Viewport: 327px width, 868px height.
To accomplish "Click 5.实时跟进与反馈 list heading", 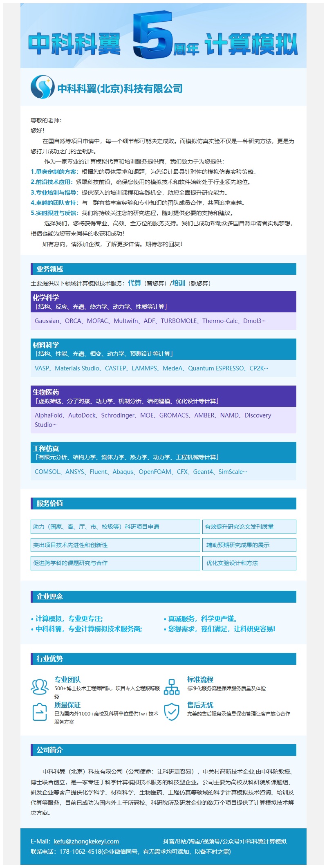I will coord(54,213).
